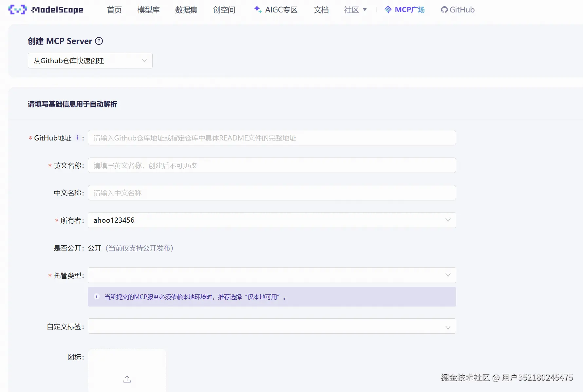Navigate to 创空间

pos(224,10)
